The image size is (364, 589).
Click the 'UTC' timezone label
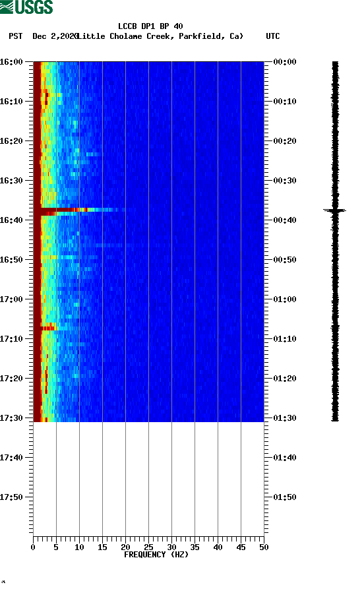point(273,36)
